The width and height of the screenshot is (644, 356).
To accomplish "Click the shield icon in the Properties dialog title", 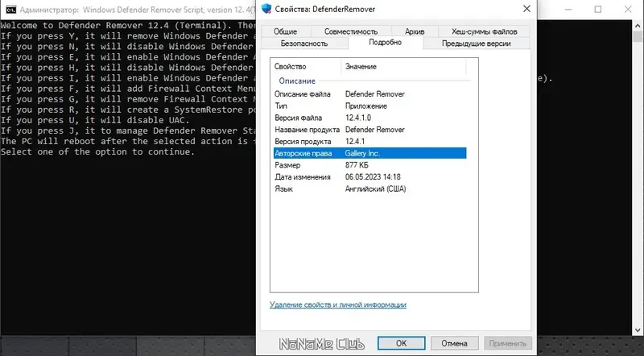I will 266,9.
